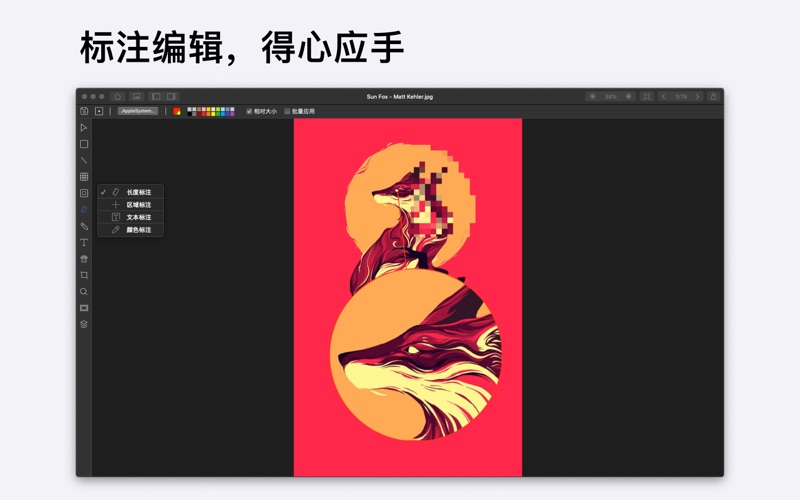
Task: Click the fit-to-window button
Action: pos(646,96)
